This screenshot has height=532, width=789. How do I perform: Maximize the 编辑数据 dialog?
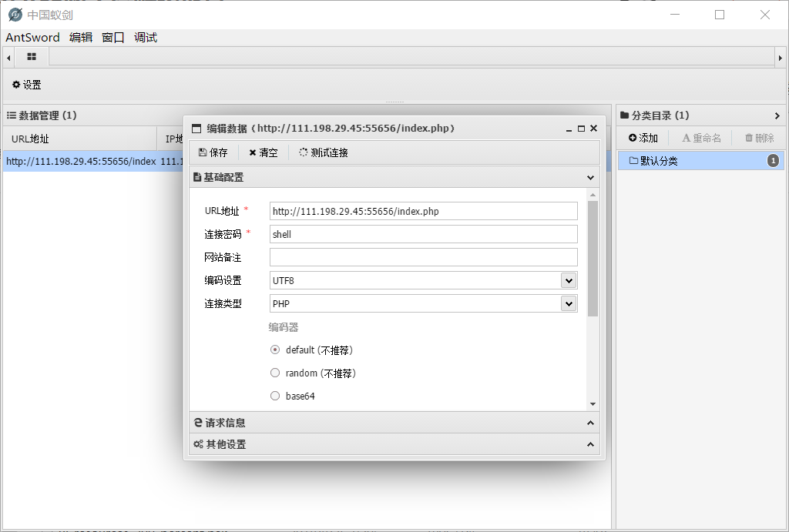coord(581,129)
